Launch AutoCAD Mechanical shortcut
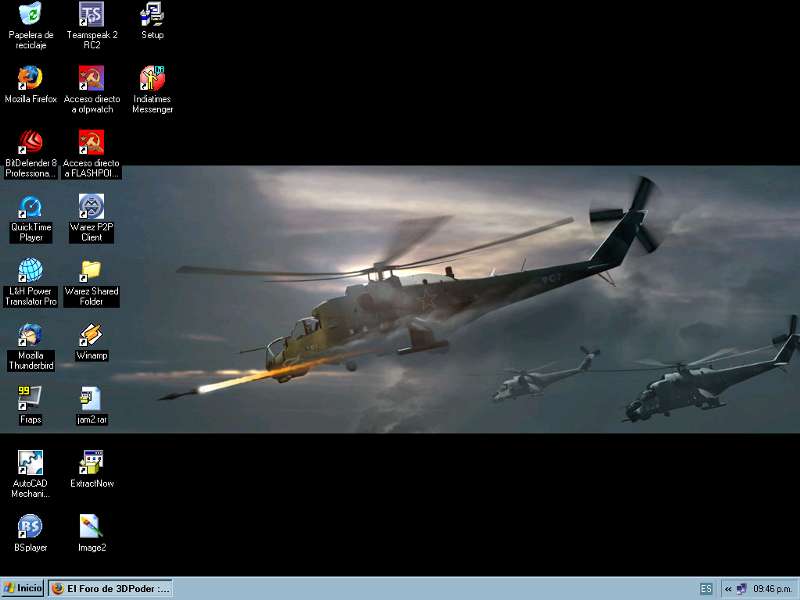 click(31, 463)
